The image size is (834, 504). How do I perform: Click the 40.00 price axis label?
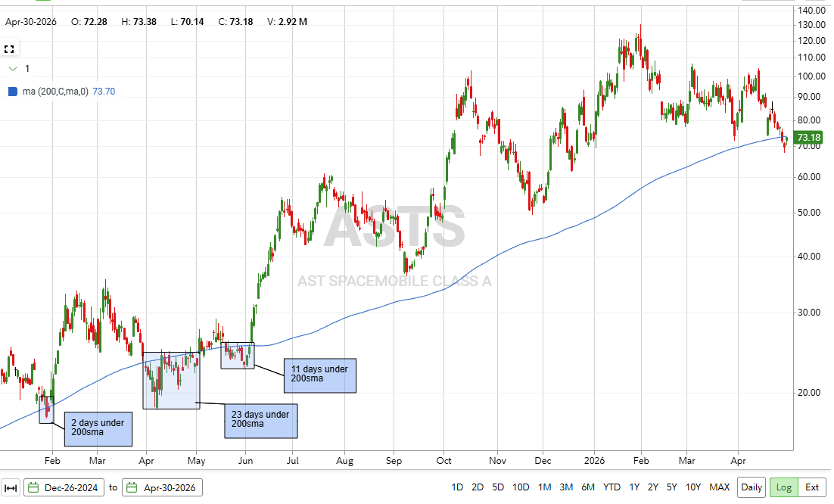[x=808, y=257]
